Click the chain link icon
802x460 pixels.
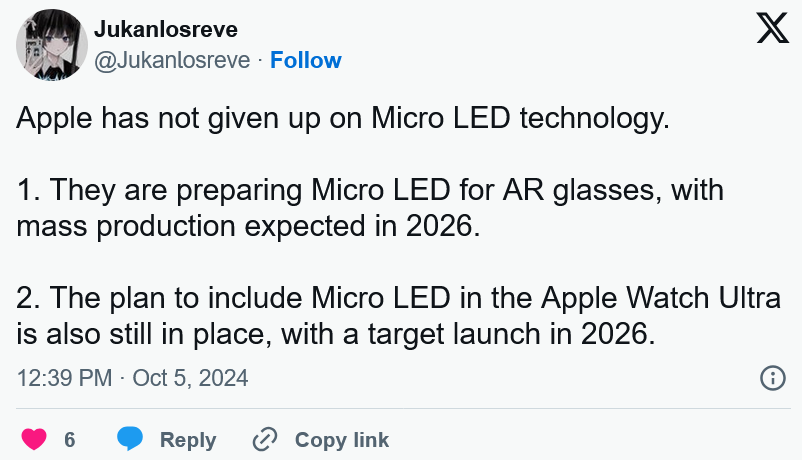pyautogui.click(x=265, y=439)
